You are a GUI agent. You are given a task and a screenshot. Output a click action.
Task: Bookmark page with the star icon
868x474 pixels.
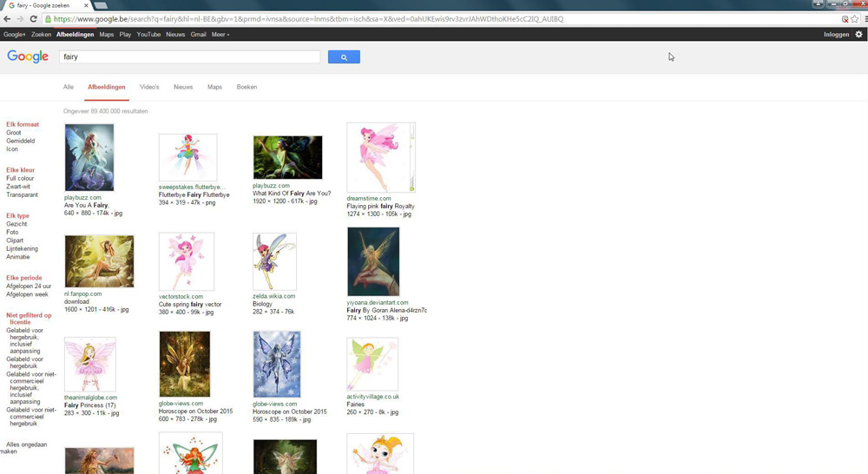click(855, 18)
